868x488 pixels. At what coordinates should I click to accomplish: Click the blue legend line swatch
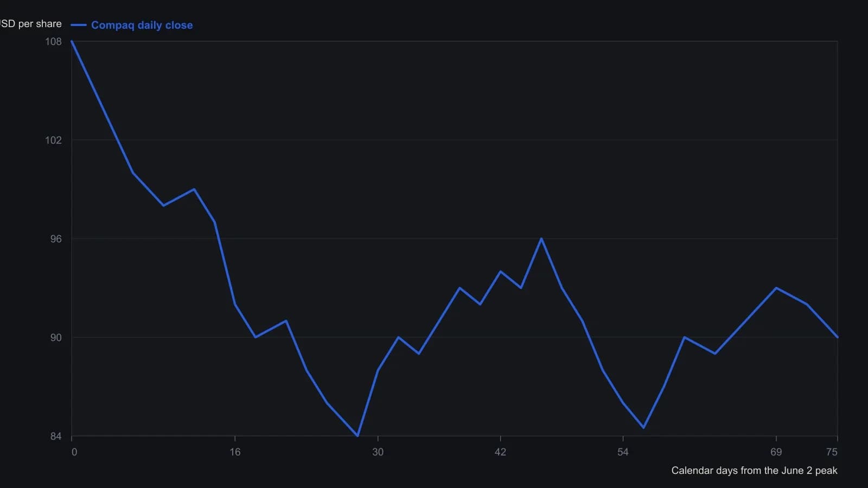[x=79, y=25]
